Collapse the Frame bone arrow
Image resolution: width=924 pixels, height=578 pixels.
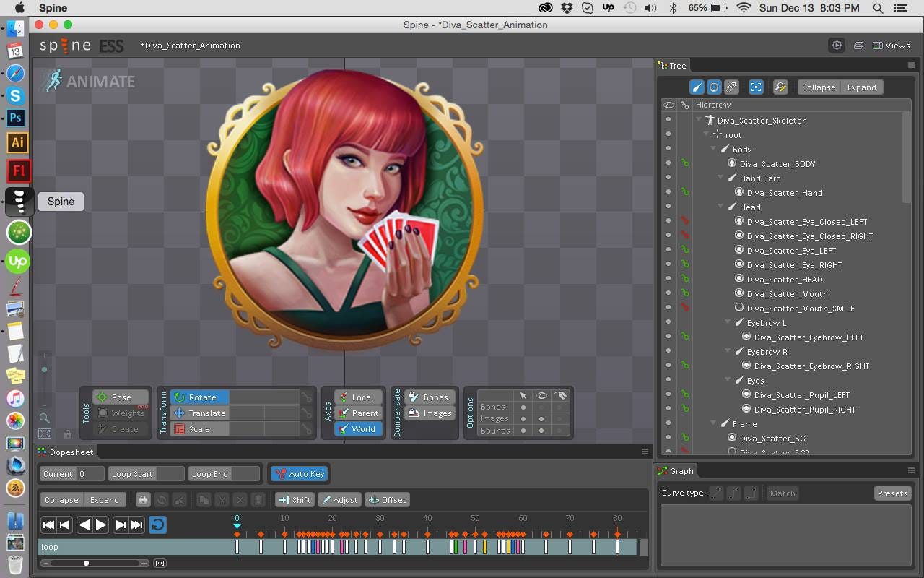pyautogui.click(x=713, y=423)
